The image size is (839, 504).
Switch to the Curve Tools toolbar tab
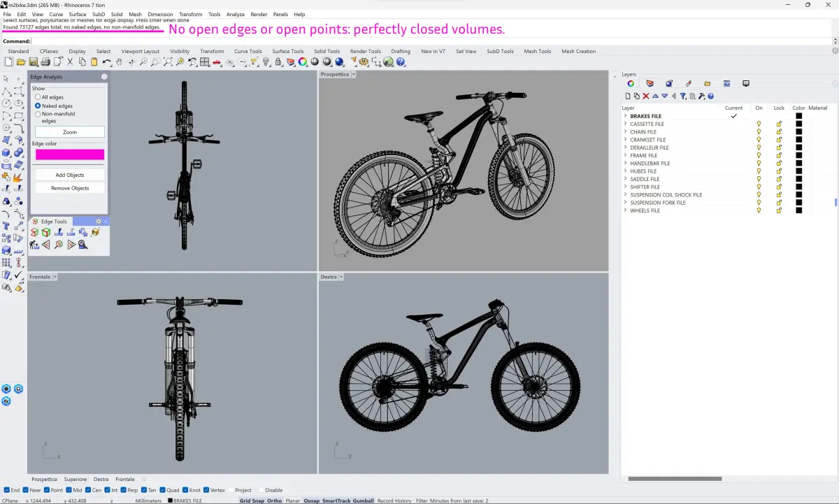[248, 51]
